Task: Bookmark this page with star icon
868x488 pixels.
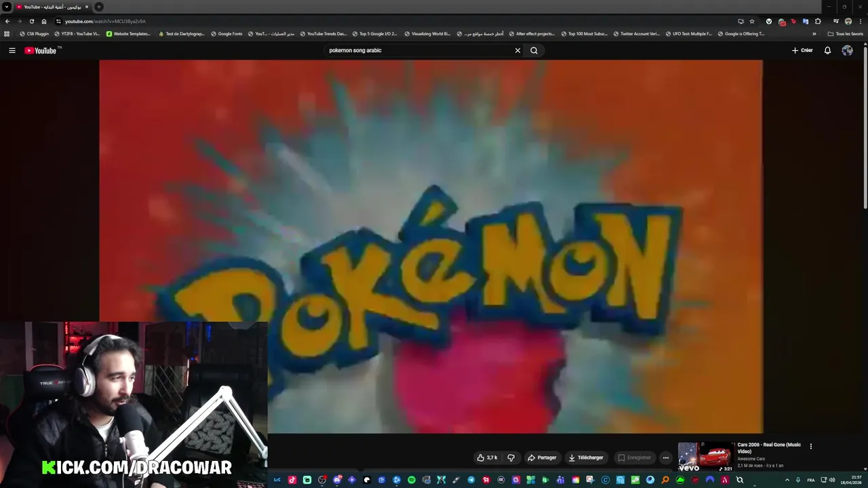Action: tap(752, 21)
